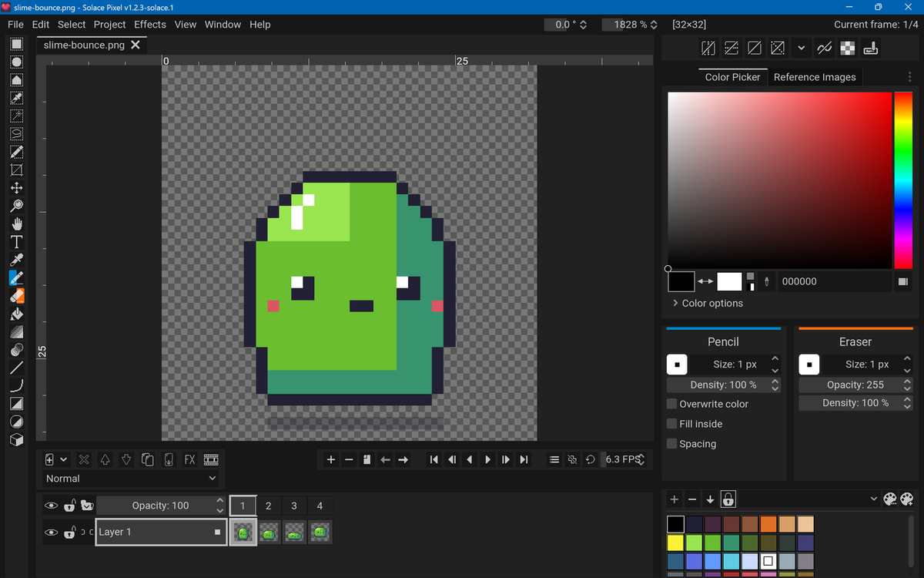Select frame 3 header

294,506
